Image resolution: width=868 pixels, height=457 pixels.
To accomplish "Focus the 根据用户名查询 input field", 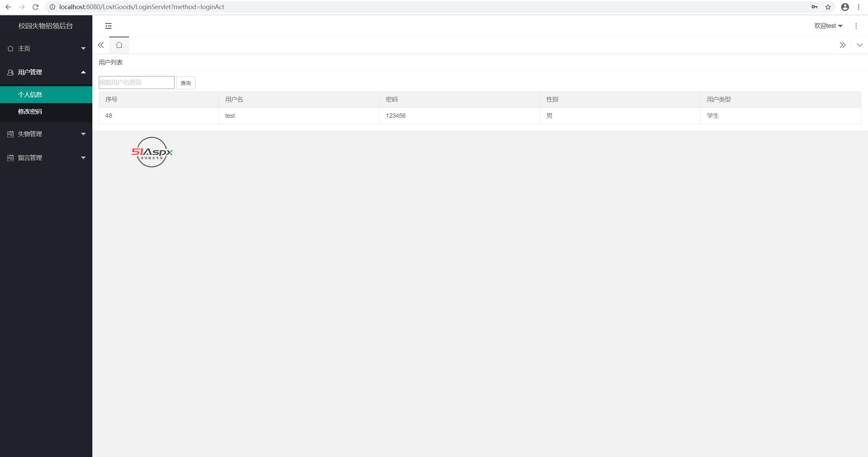I will point(136,83).
